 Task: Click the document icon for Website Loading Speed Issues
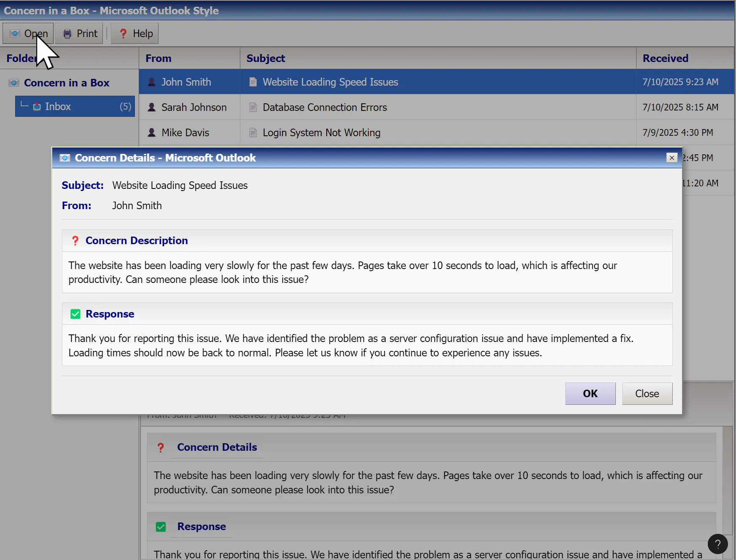click(253, 82)
